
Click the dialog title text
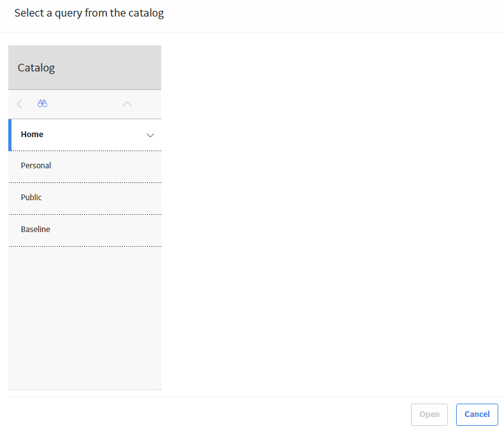(89, 13)
